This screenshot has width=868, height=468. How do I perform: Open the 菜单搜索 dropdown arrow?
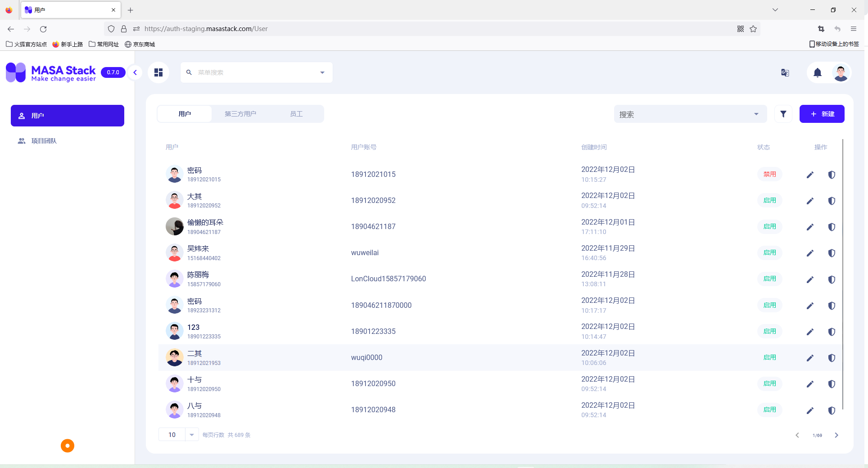(321, 72)
